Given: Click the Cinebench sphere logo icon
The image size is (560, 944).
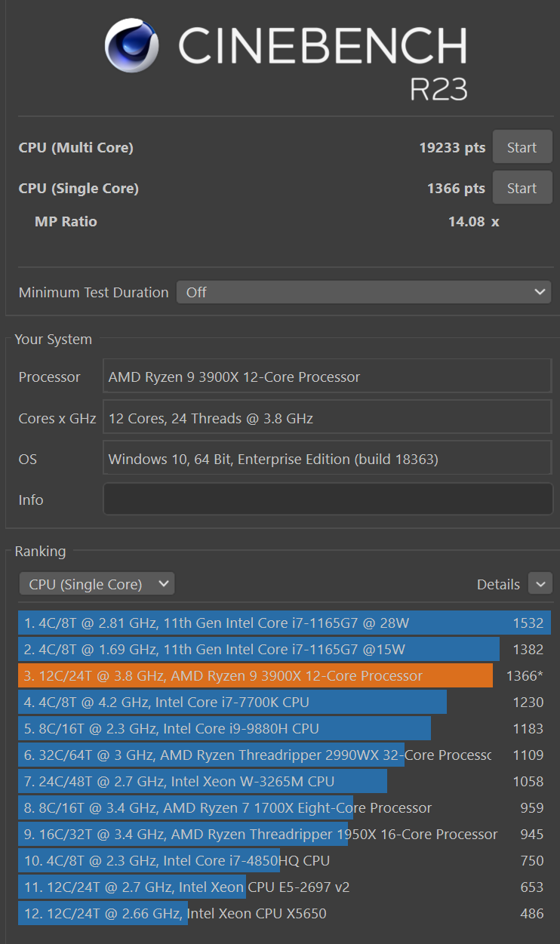Looking at the screenshot, I should (x=132, y=45).
